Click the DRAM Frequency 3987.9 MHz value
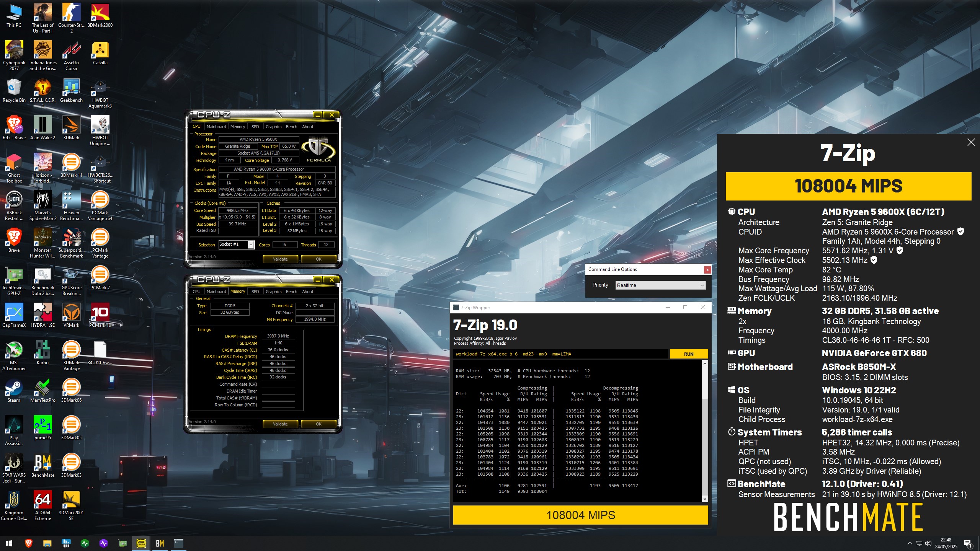The width and height of the screenshot is (980, 551). (x=278, y=336)
